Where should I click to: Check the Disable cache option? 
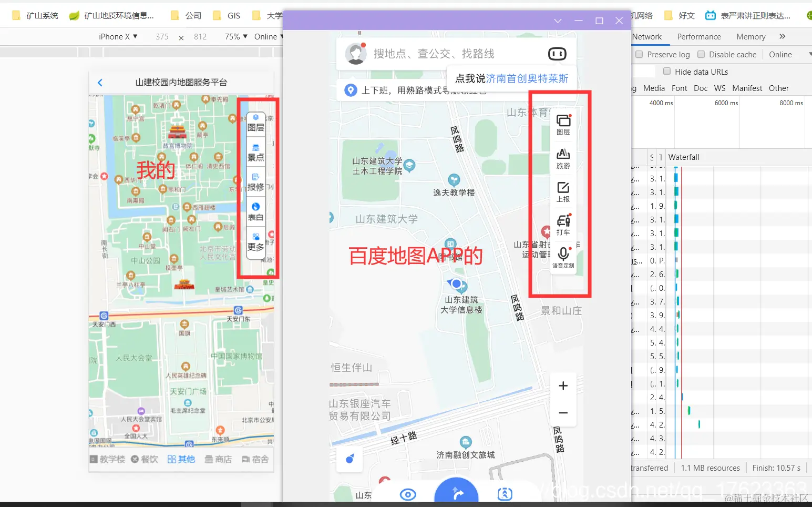pos(701,54)
